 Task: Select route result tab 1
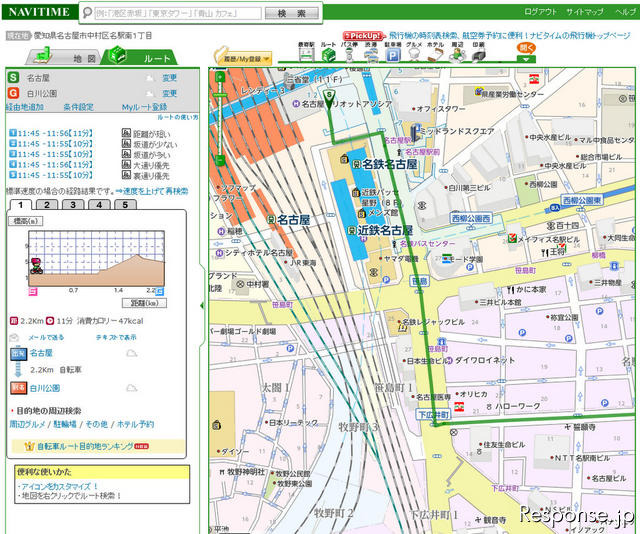pyautogui.click(x=21, y=205)
